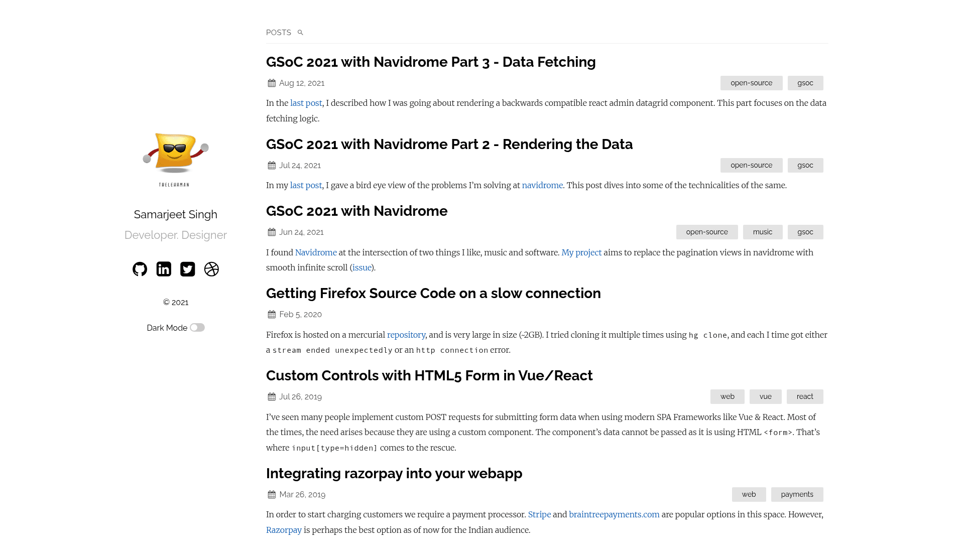The image size is (964, 560).
Task: Open GSoC 2021 Part 3 Data Fetching post
Action: point(431,62)
